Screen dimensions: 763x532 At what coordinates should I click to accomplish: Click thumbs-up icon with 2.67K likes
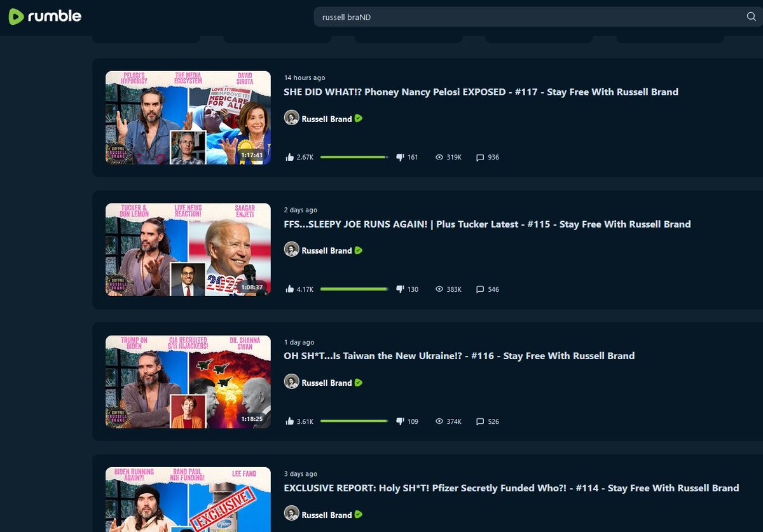(x=290, y=156)
